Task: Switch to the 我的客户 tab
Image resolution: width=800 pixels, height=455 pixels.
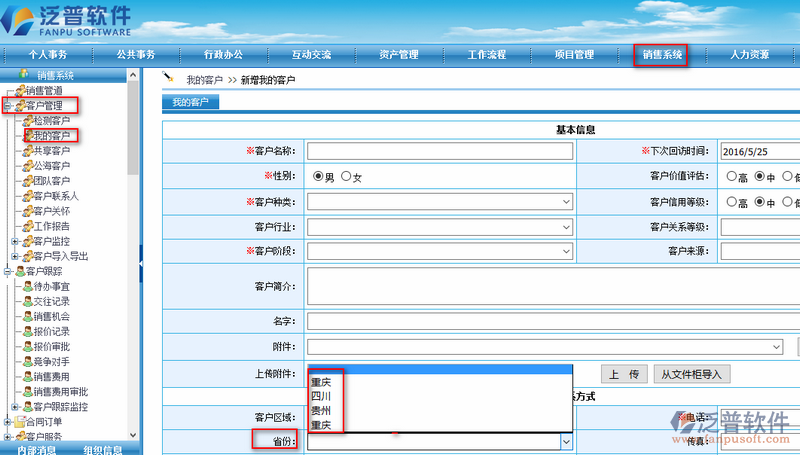Action: click(190, 102)
